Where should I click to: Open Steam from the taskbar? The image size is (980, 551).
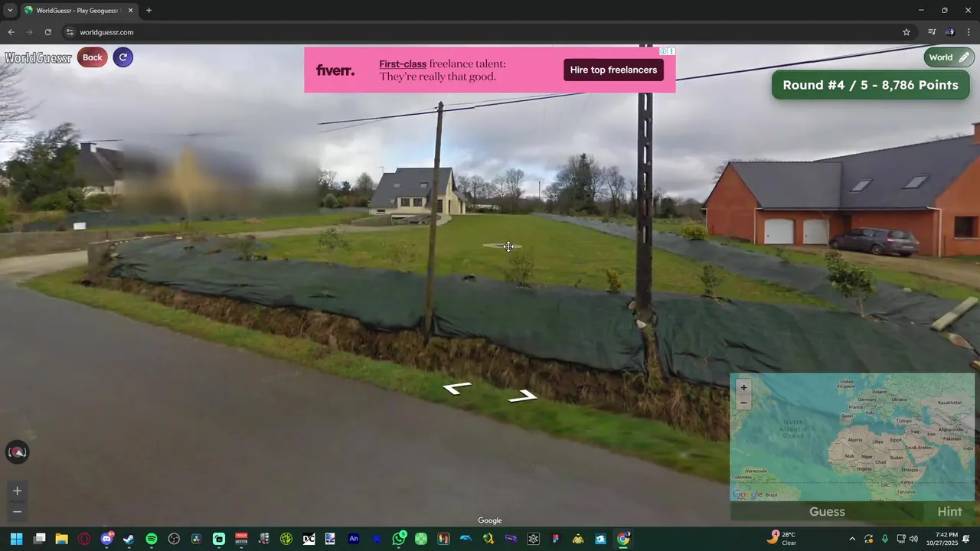click(129, 539)
